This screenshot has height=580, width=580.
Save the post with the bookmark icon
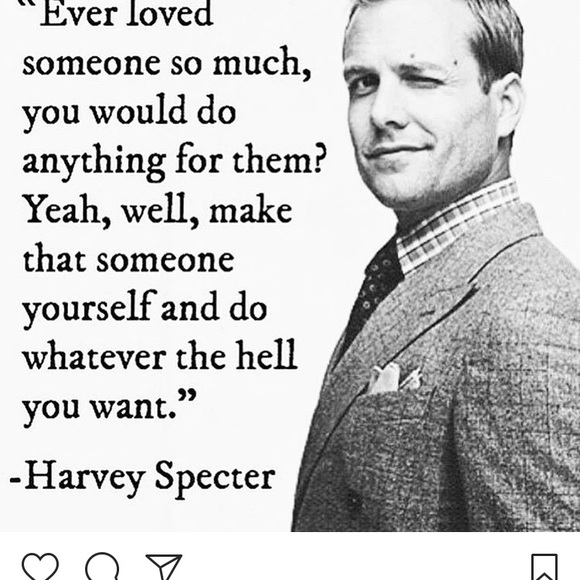coord(544,567)
